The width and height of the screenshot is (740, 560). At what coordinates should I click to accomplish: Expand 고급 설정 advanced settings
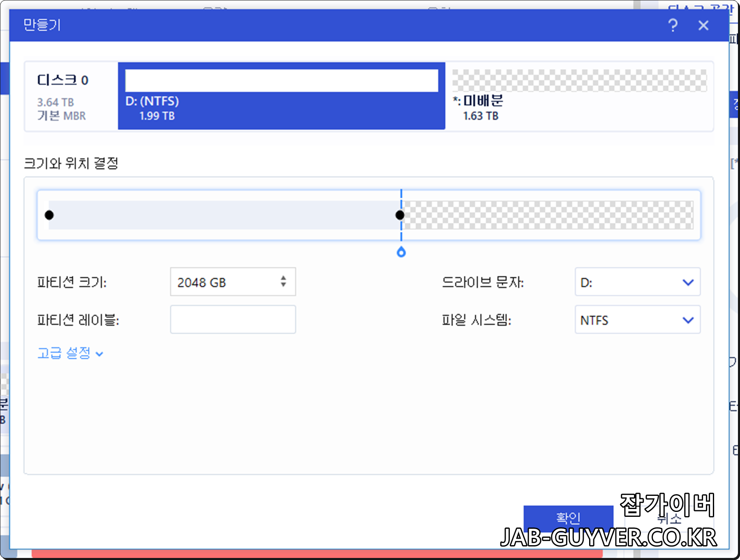pos(70,353)
